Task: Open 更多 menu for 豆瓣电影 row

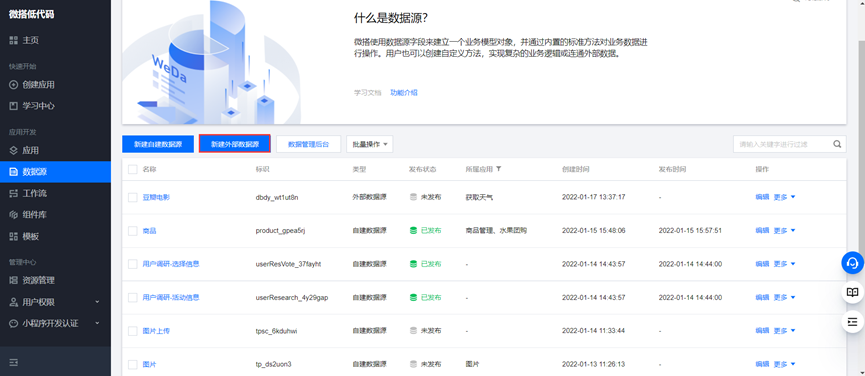Action: [x=784, y=197]
